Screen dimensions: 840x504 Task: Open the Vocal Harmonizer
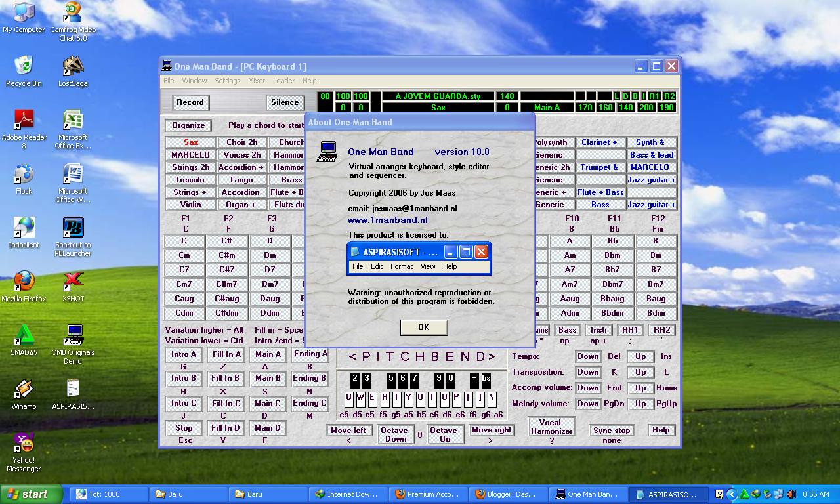551,427
